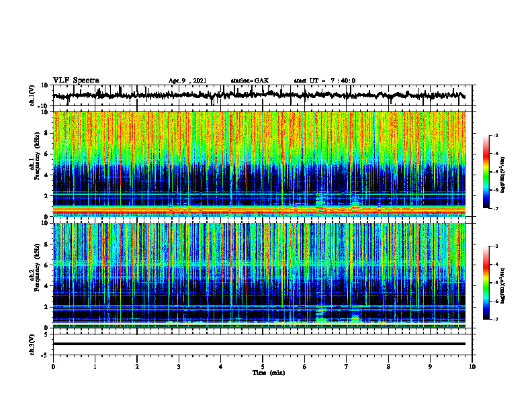Click the "ch.1(V)" waveform axis label
The height and width of the screenshot is (411, 532).
pos(32,95)
